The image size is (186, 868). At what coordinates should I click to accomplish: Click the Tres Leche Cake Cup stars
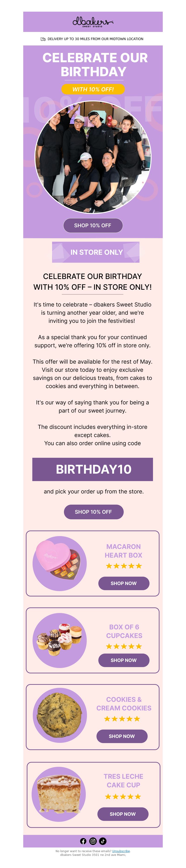point(123,796)
